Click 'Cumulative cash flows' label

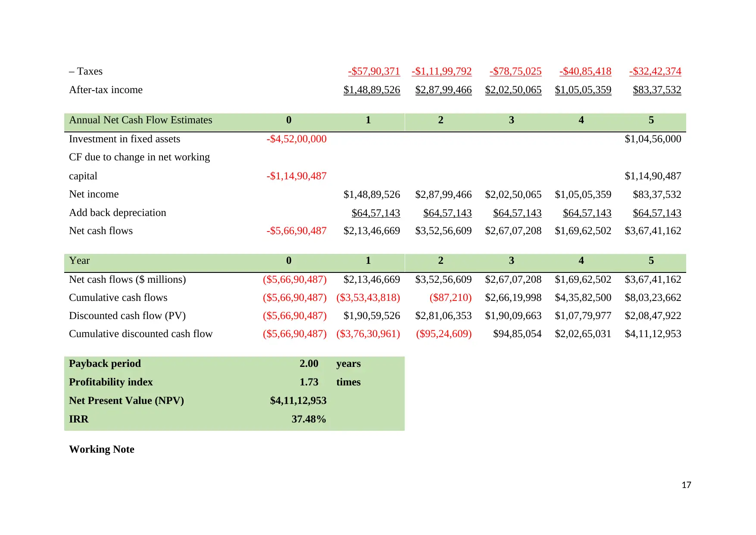(x=118, y=297)
